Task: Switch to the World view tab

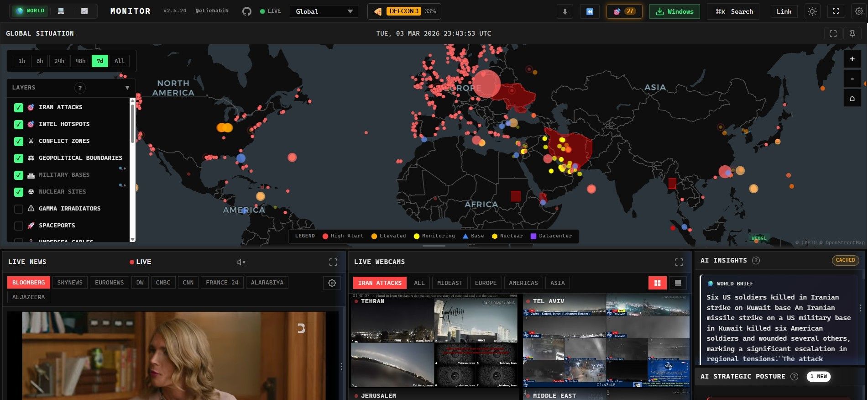Action: click(30, 11)
